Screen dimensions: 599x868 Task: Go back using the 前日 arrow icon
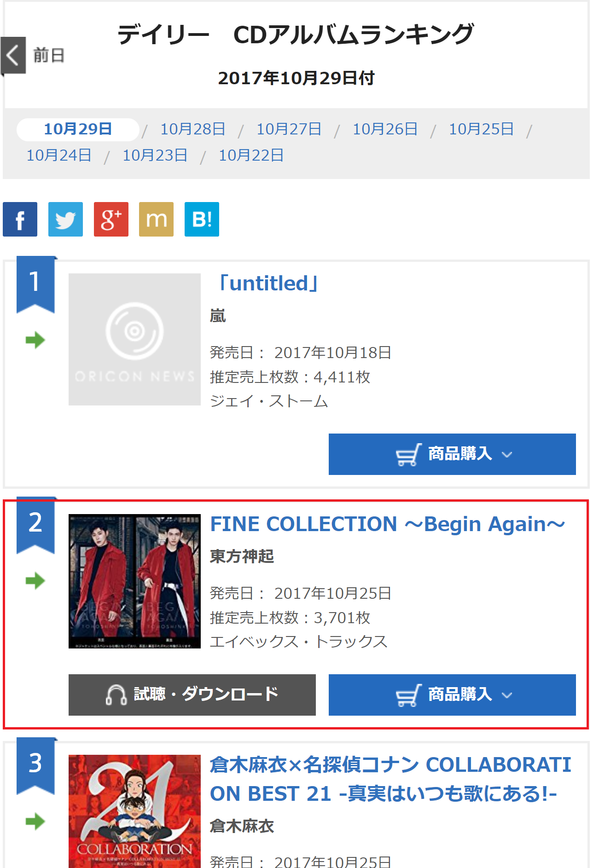point(13,56)
